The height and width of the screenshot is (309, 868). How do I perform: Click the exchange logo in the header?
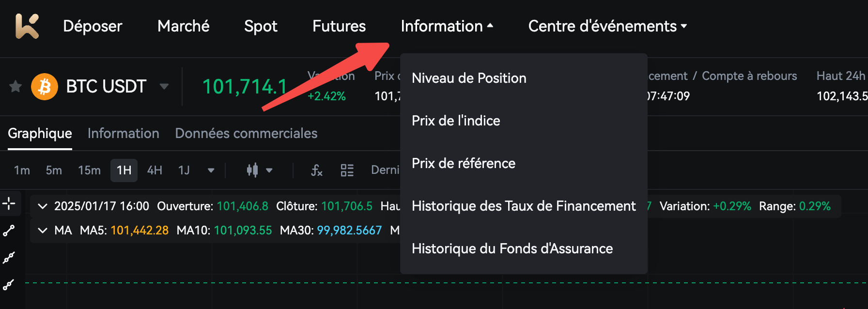(27, 26)
